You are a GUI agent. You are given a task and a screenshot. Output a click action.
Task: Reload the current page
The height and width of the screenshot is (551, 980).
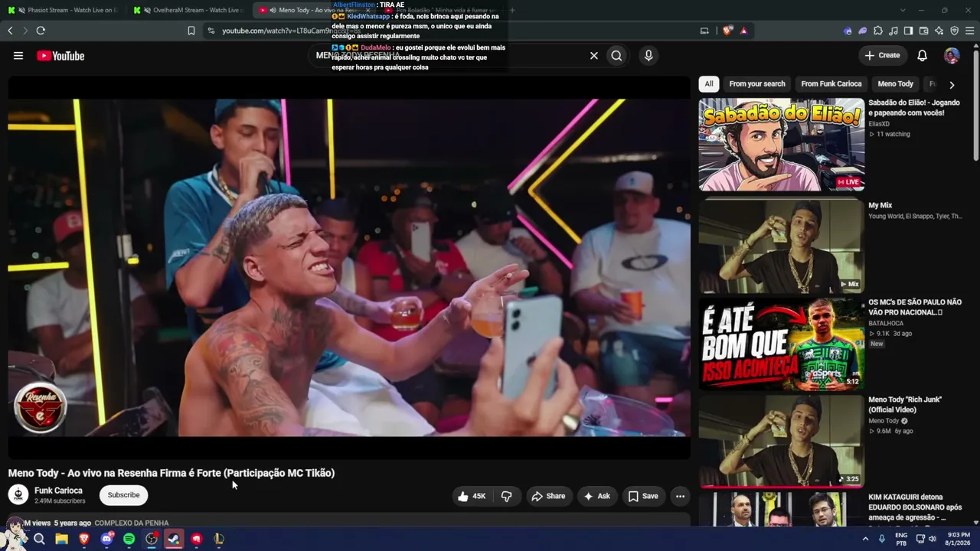(x=41, y=31)
